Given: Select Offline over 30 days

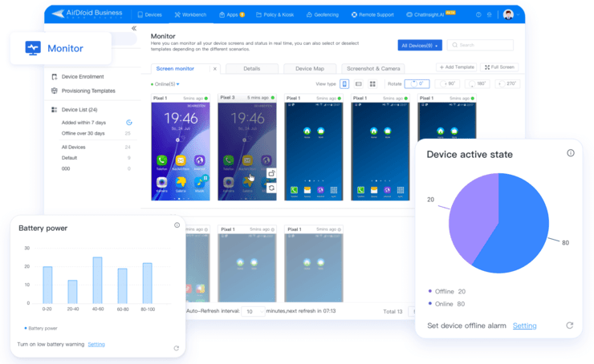Looking at the screenshot, I should (x=83, y=133).
